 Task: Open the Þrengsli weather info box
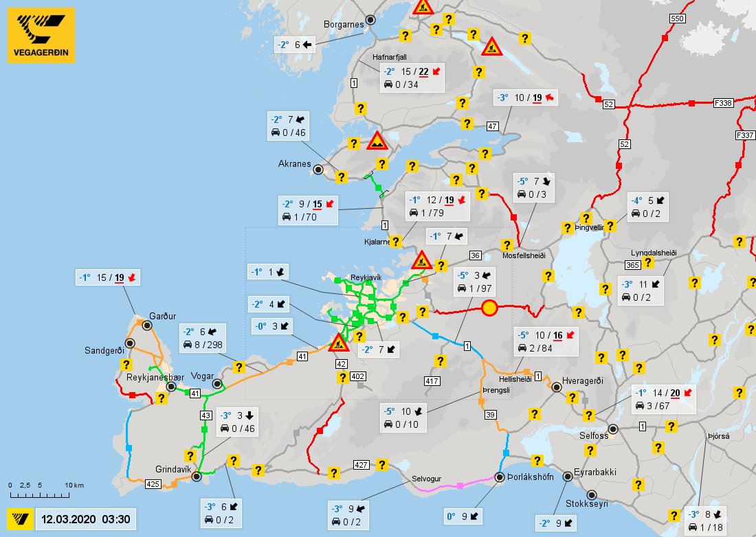pos(403,418)
